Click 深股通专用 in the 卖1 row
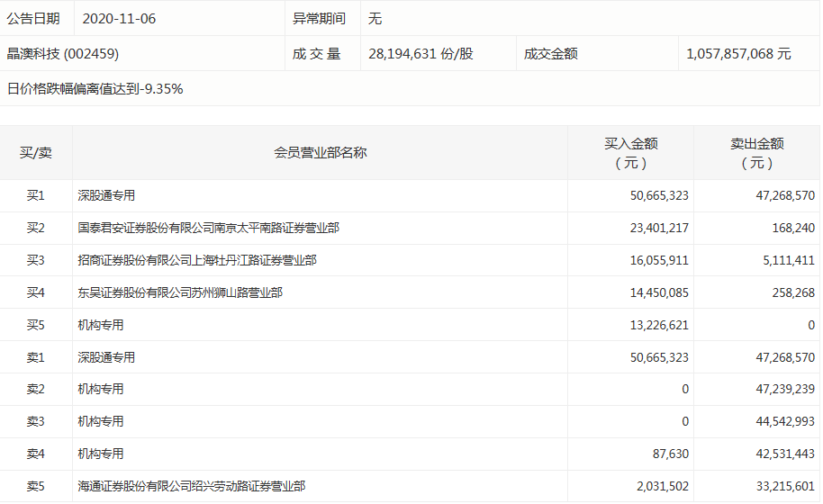The width and height of the screenshot is (823, 504). [x=106, y=357]
